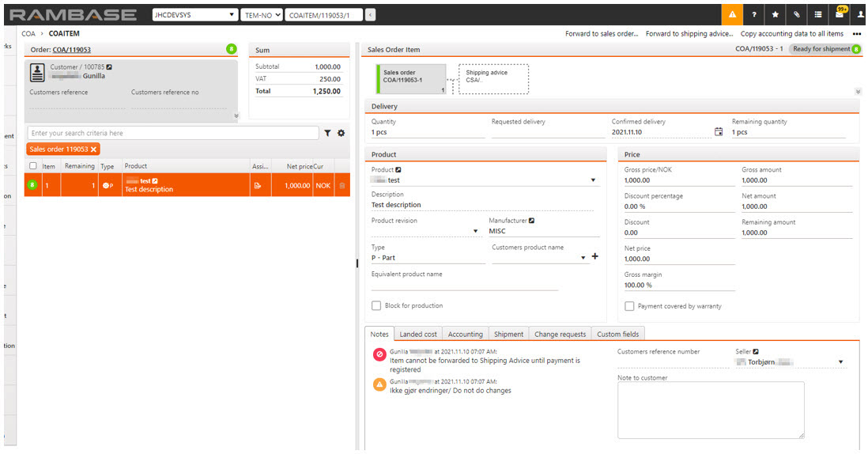Viewport: 868px width, 454px height.
Task: Click the orange warning triangle icon
Action: 732,14
